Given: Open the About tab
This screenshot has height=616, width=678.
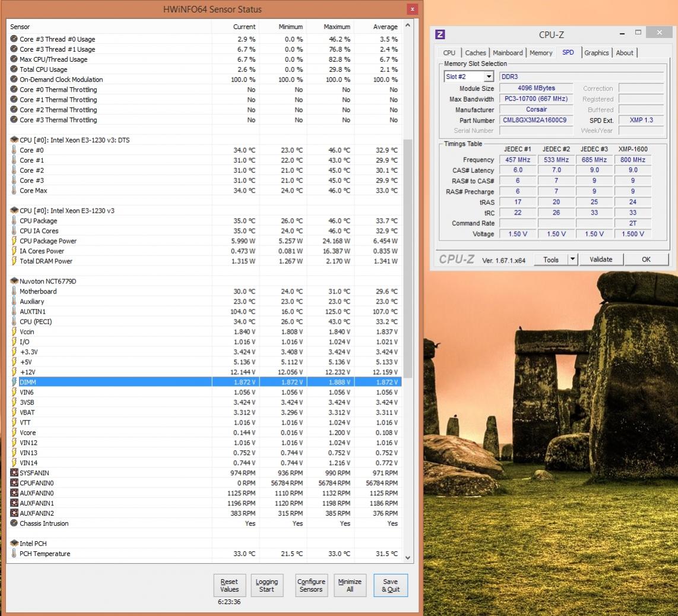Looking at the screenshot, I should pos(625,53).
